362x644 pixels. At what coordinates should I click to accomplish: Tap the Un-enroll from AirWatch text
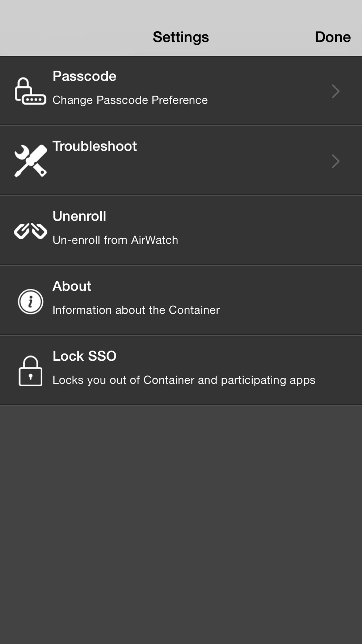click(x=115, y=240)
